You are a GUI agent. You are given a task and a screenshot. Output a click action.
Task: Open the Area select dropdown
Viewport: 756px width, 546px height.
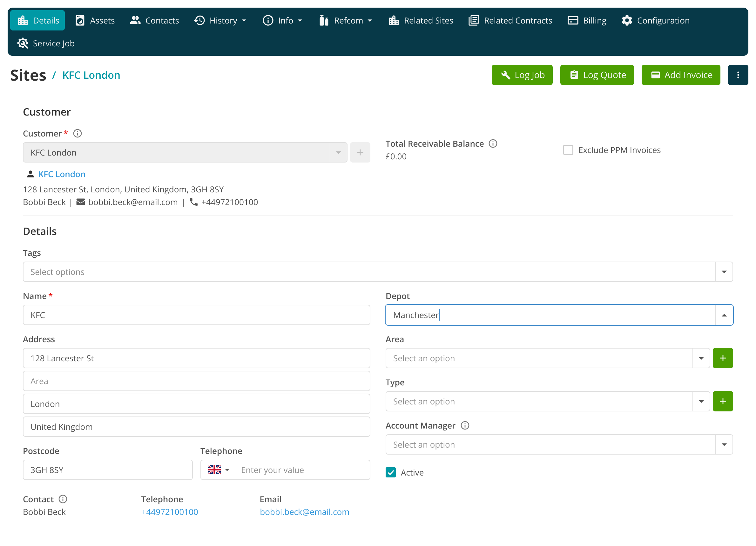point(548,358)
